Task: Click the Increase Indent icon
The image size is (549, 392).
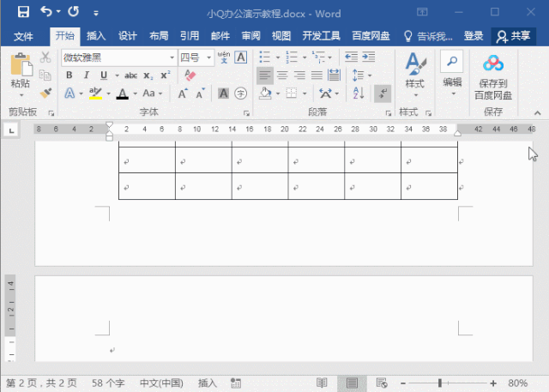Action: (369, 57)
